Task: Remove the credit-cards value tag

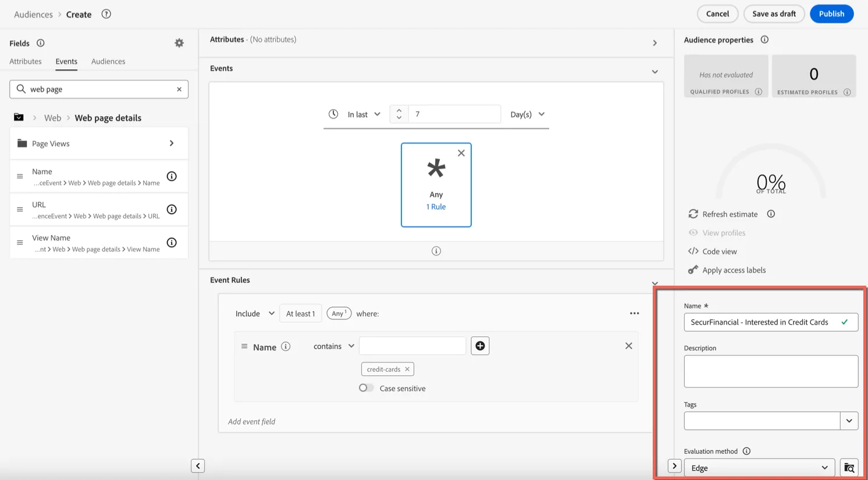Action: (x=407, y=369)
